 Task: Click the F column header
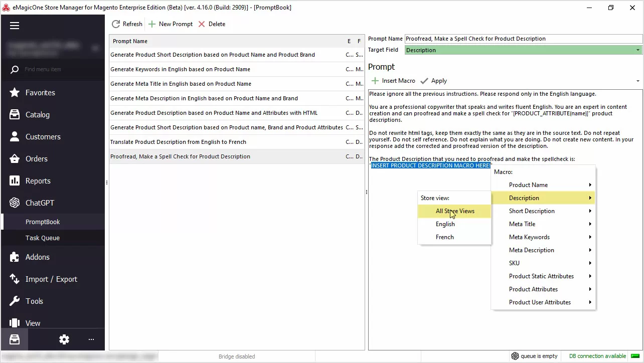pos(359,41)
